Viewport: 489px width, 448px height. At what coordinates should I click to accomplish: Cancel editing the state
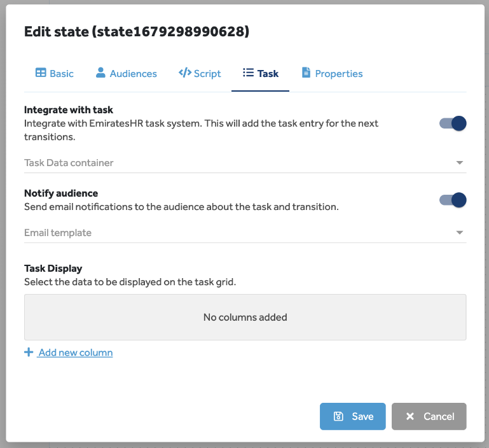pyautogui.click(x=429, y=416)
